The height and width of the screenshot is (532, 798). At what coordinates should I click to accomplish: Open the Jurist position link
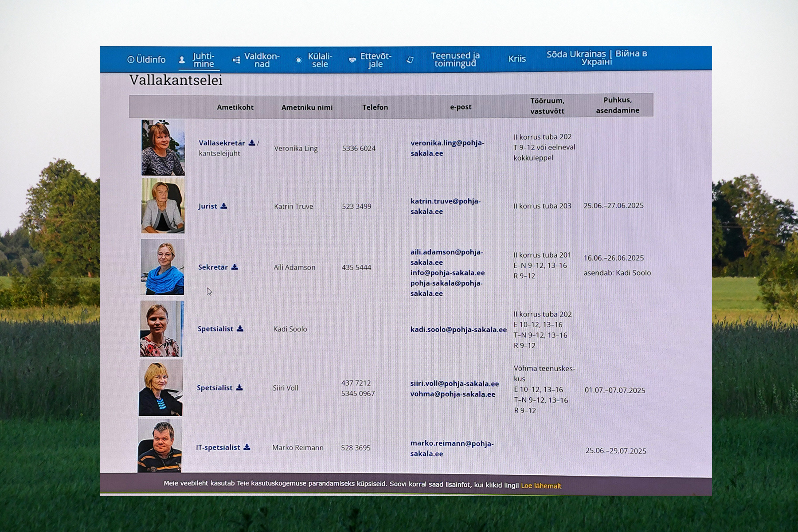pyautogui.click(x=207, y=206)
